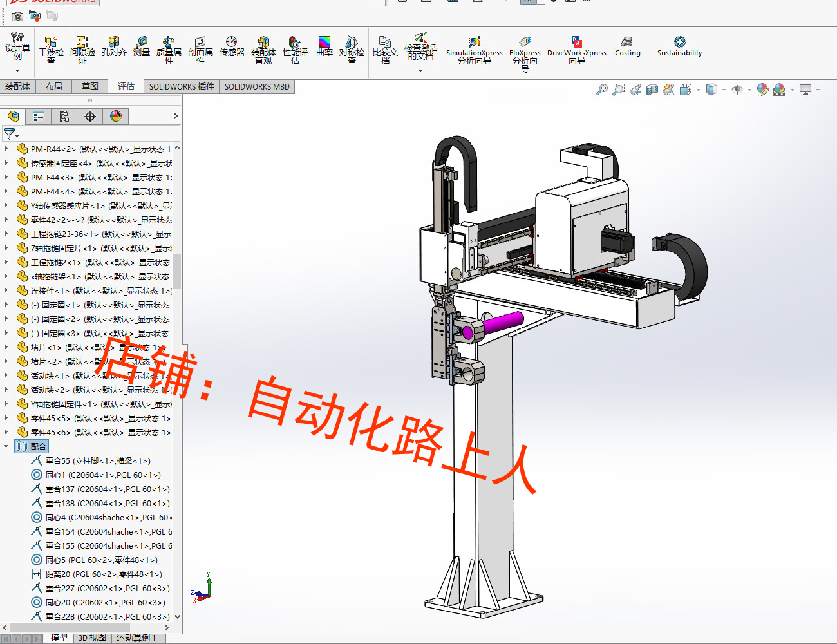Toggle the section view in the heads-up toolbar

coord(652,90)
